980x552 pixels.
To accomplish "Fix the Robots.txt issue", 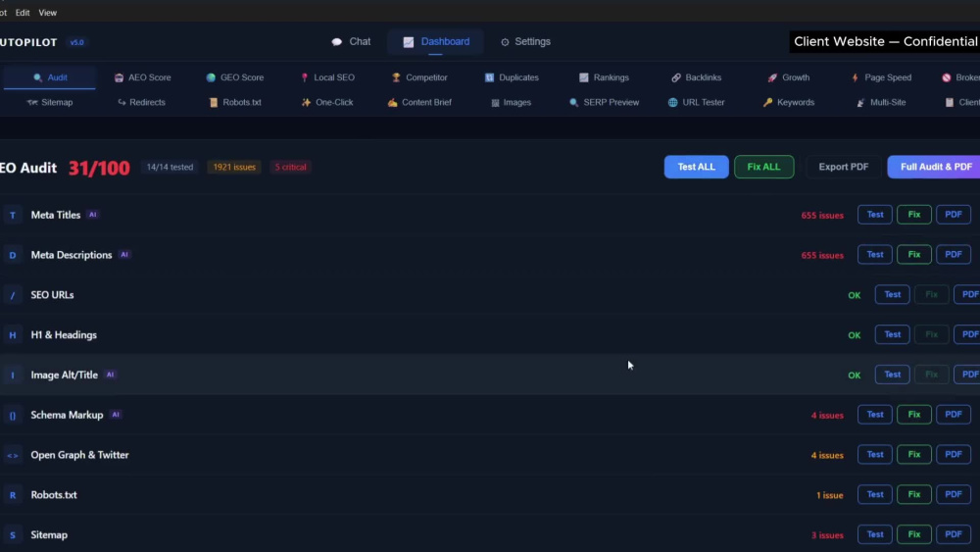I will [x=913, y=494].
